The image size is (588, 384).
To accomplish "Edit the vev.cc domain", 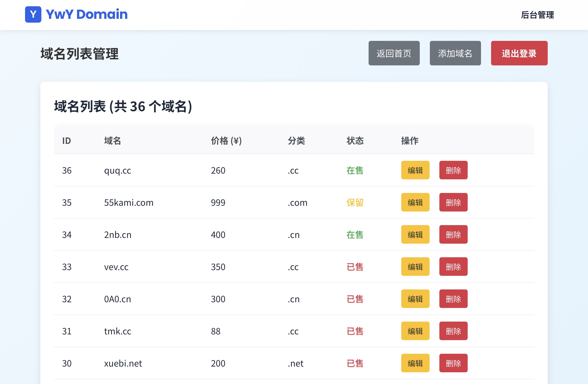I will click(415, 267).
